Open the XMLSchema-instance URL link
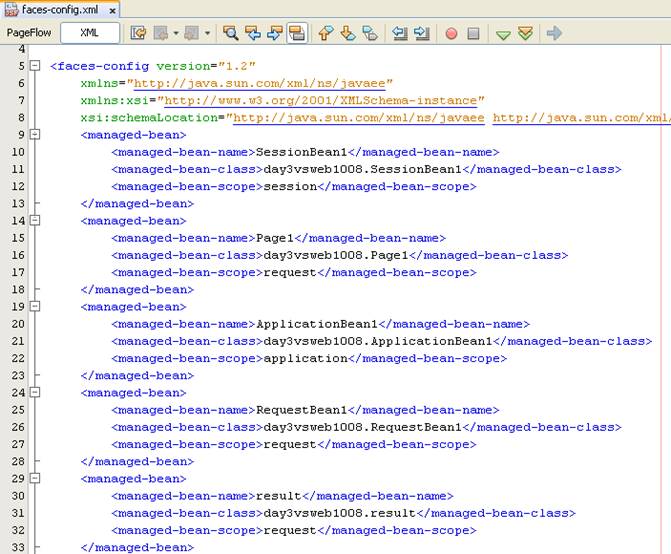Viewport: 671px width, 554px height. (x=321, y=101)
